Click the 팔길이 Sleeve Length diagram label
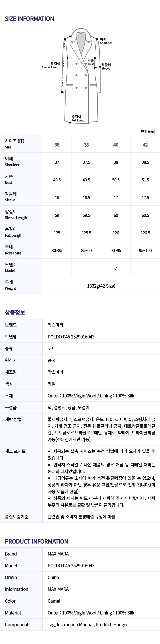 click(x=51, y=65)
